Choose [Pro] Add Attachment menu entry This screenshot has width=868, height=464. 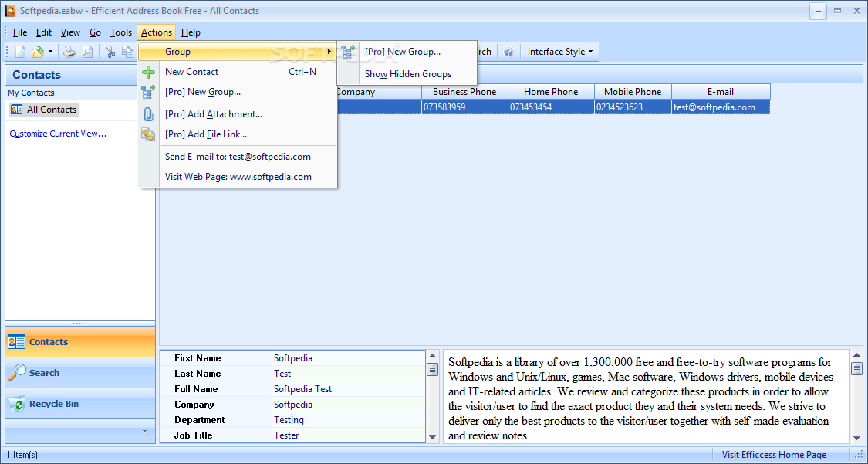coord(237,114)
